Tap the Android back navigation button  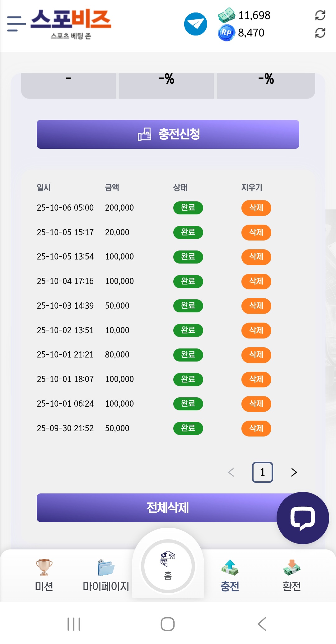[x=262, y=624]
